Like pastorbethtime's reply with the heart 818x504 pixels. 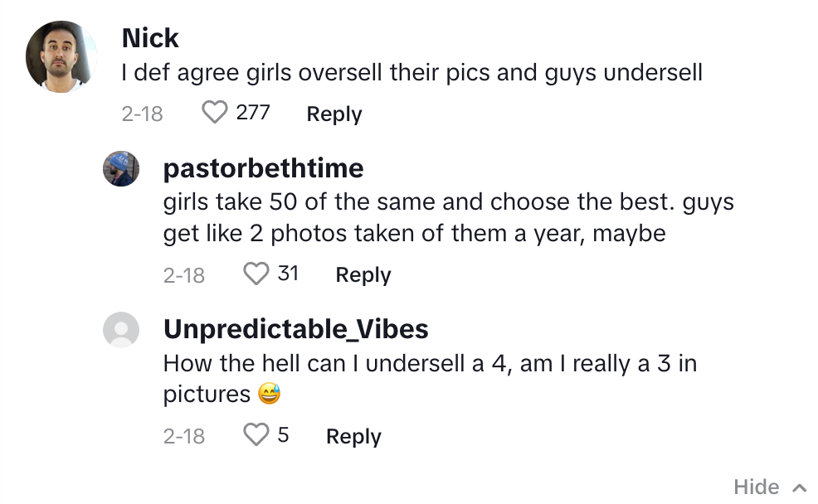[x=256, y=274]
